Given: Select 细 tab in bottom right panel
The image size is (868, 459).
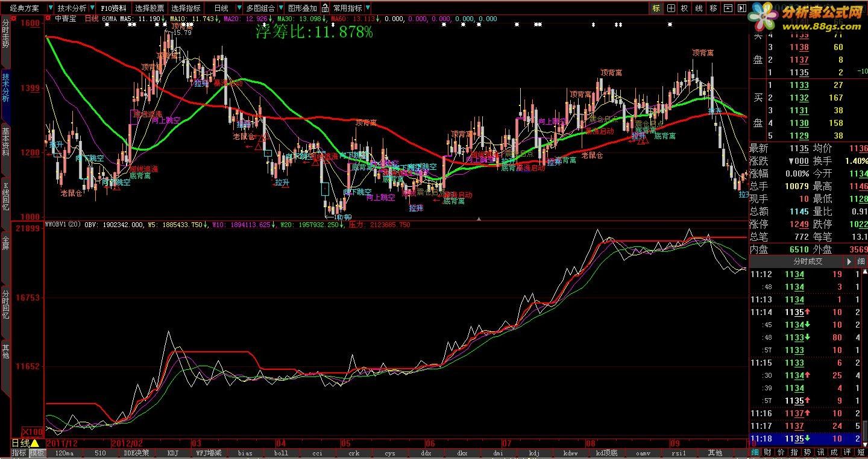Looking at the screenshot, I should point(755,452).
